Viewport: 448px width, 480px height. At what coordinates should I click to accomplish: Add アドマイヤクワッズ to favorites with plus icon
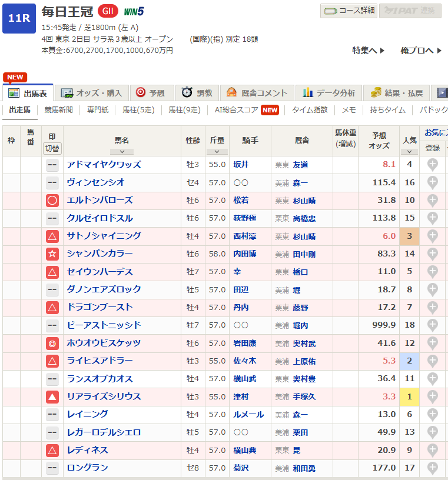(x=432, y=164)
